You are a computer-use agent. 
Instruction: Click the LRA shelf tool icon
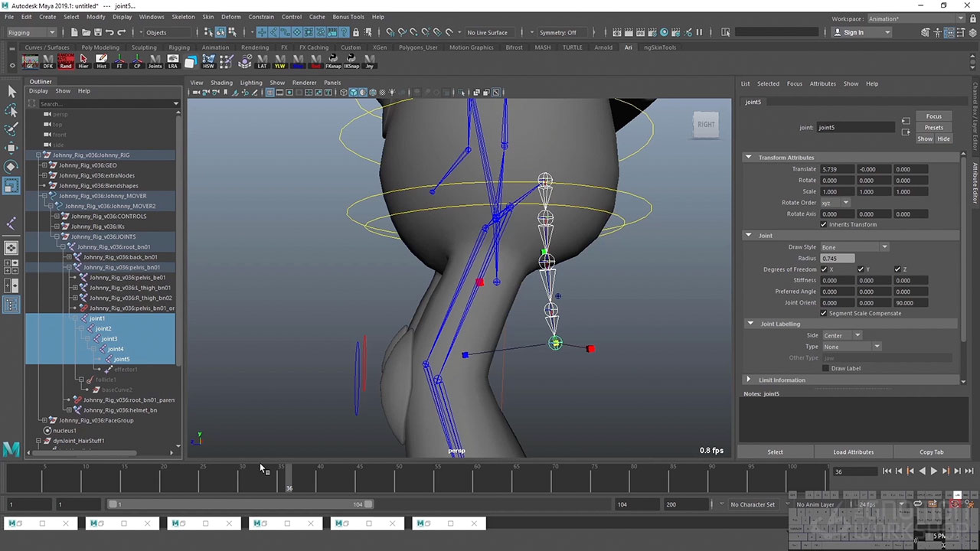[x=173, y=61]
